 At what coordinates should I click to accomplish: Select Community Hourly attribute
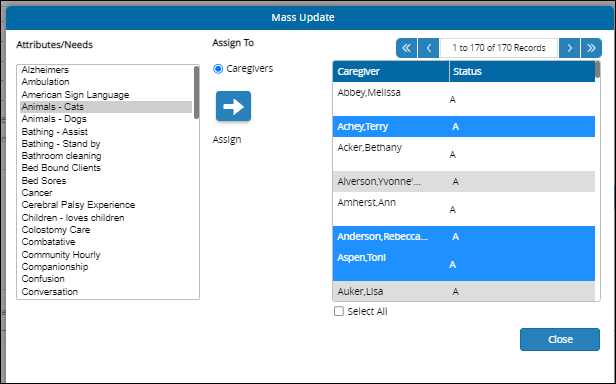[x=106, y=255]
